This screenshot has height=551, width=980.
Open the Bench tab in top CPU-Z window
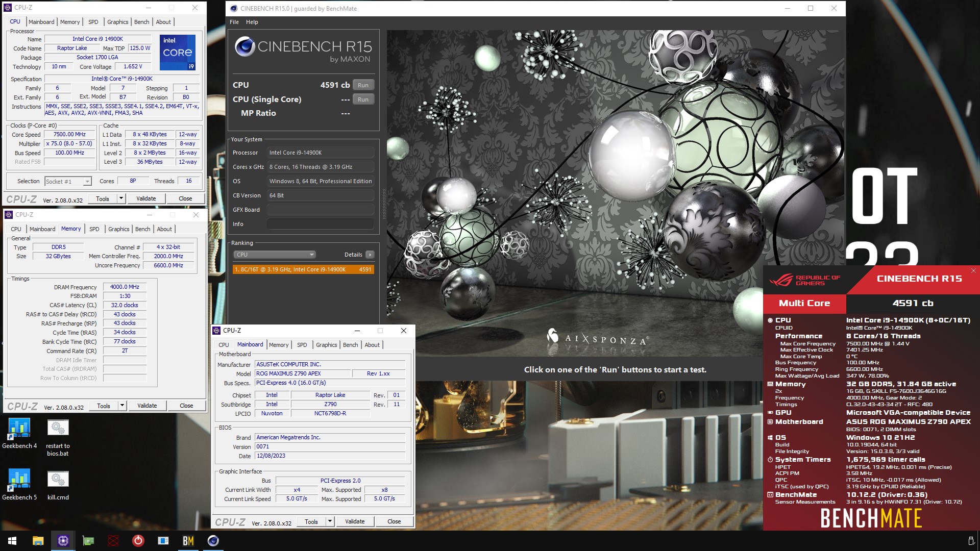click(142, 22)
